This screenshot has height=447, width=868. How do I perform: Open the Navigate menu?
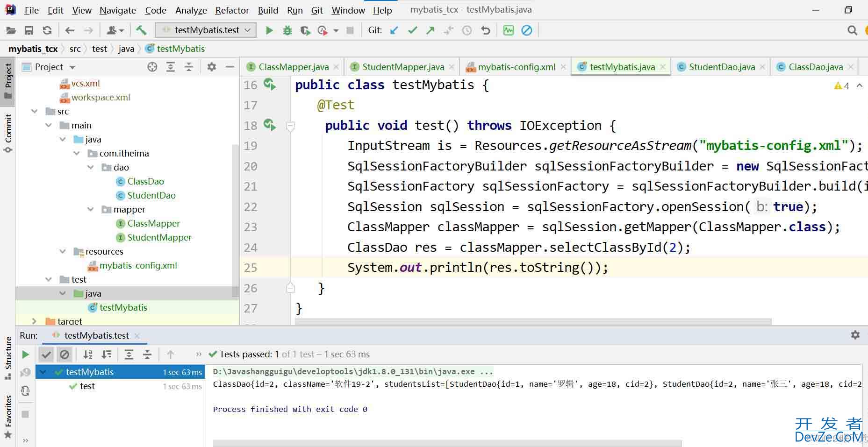118,10
